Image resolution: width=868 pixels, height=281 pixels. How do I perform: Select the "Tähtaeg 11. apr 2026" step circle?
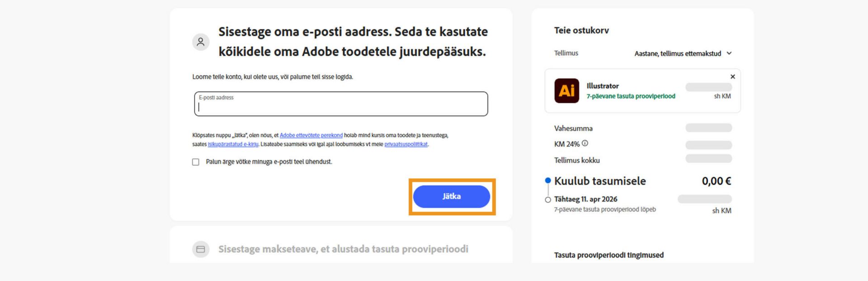[547, 199]
